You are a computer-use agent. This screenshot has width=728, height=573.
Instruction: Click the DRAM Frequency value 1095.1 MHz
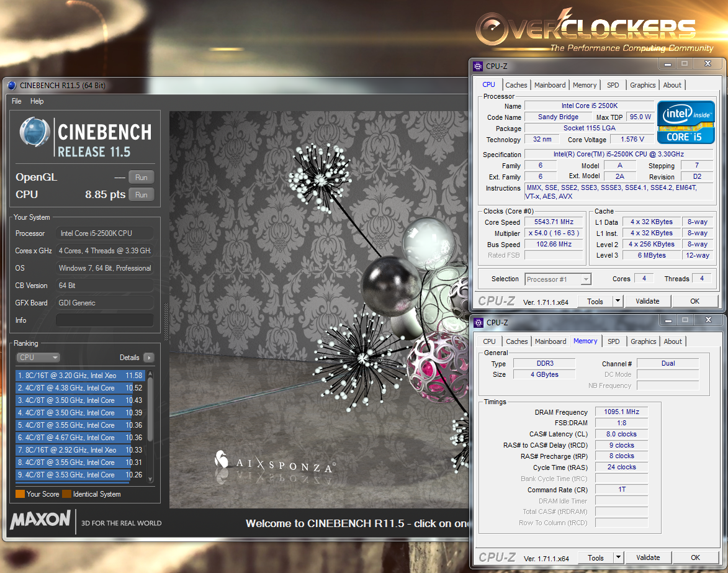(621, 412)
